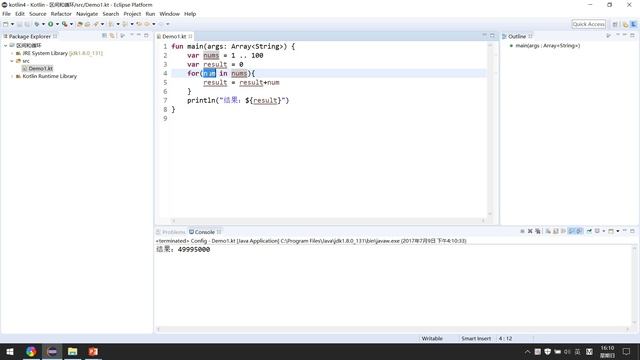The height and width of the screenshot is (360, 640).
Task: Open the Window menu
Action: click(169, 14)
